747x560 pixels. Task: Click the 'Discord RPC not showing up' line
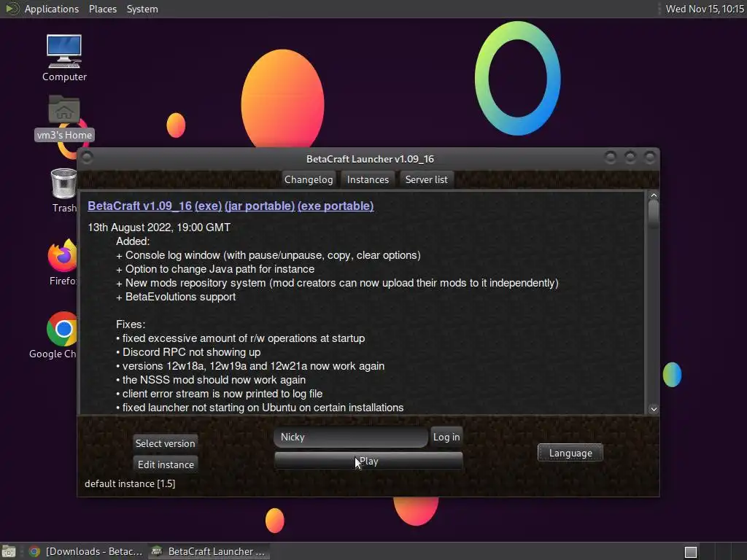coord(188,352)
